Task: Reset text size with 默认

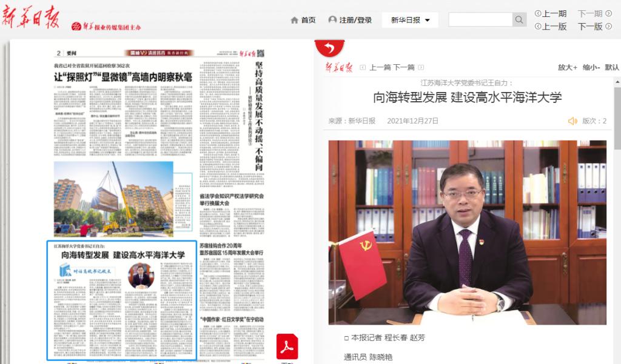Action: click(x=612, y=67)
